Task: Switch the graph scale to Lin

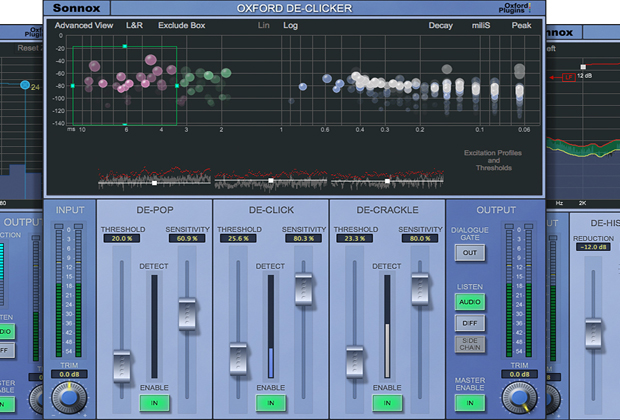Action: tap(264, 24)
